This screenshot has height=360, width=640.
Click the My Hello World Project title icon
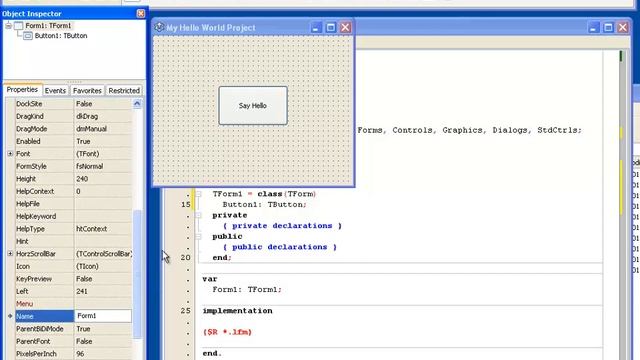point(159,27)
